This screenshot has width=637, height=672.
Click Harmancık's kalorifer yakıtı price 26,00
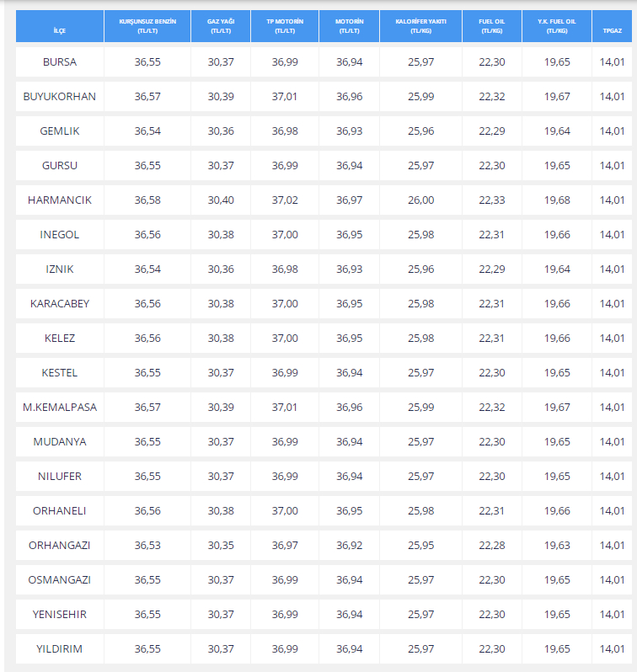(420, 200)
